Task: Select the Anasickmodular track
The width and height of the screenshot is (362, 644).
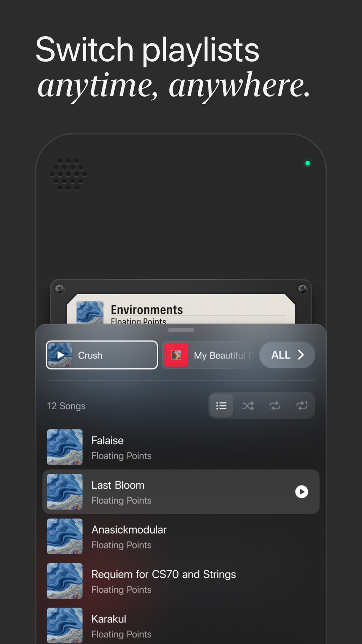Action: (181, 536)
